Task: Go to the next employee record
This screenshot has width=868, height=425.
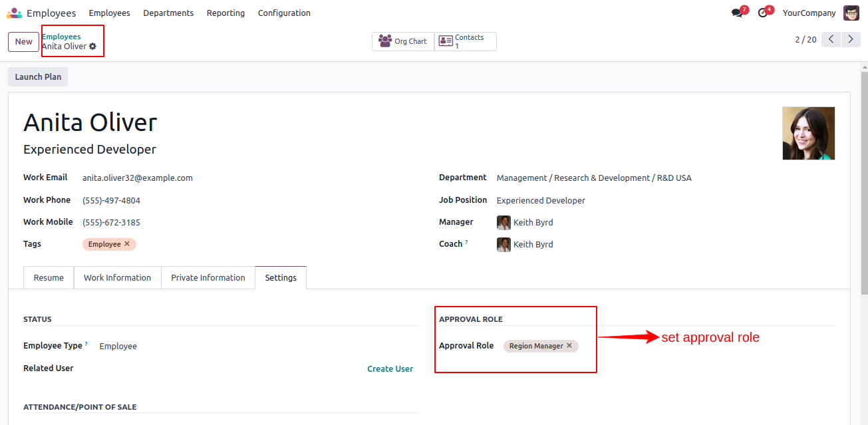Action: (851, 39)
